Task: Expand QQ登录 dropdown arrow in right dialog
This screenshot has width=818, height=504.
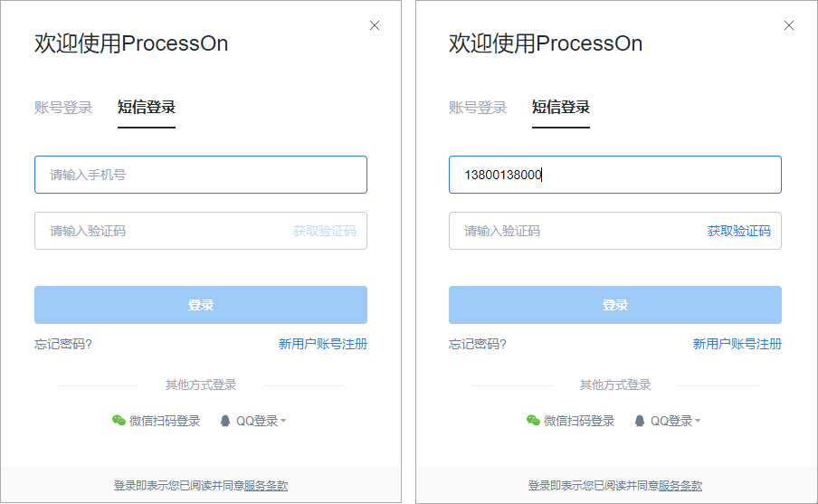Action: pos(698,421)
